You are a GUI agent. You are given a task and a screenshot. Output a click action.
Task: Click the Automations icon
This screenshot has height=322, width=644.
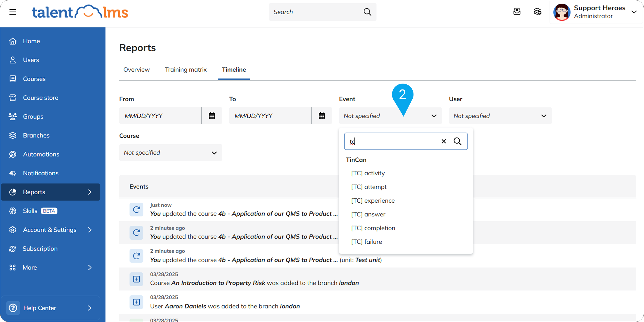click(x=13, y=154)
